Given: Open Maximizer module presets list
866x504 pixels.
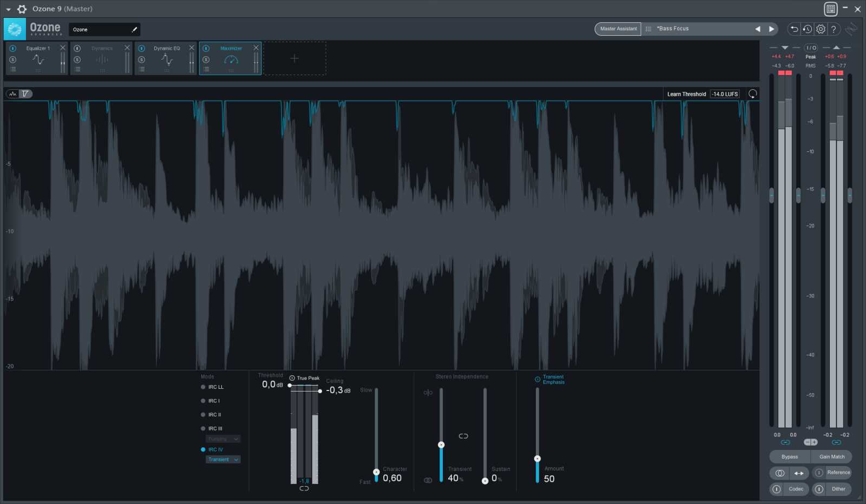Looking at the screenshot, I should click(206, 69).
